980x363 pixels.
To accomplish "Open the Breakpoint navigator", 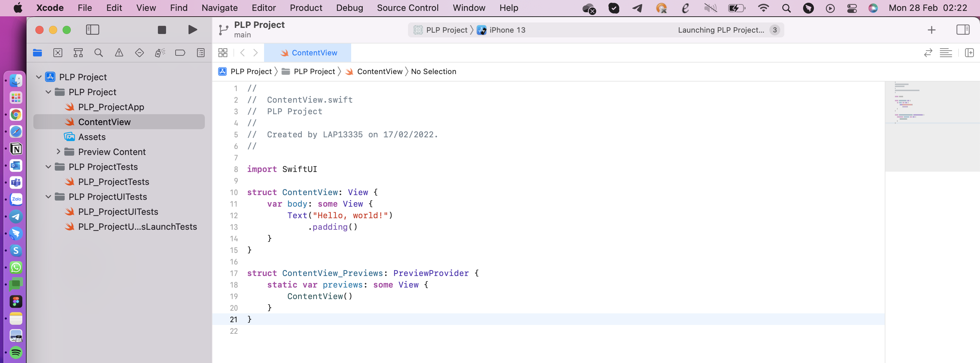I will [x=180, y=53].
